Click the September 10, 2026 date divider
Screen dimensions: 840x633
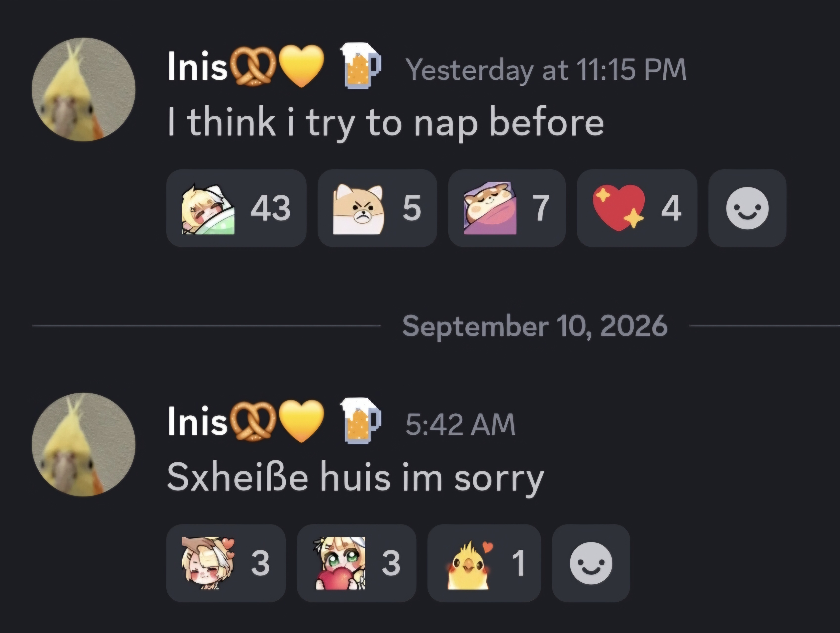click(535, 326)
